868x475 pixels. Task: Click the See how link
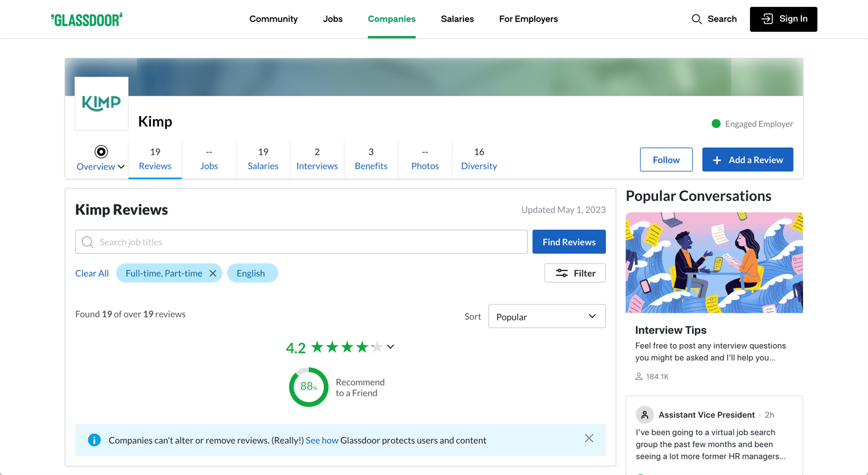point(322,440)
